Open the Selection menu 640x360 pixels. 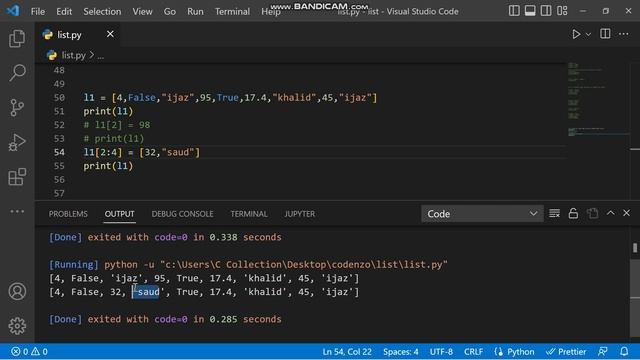[102, 11]
